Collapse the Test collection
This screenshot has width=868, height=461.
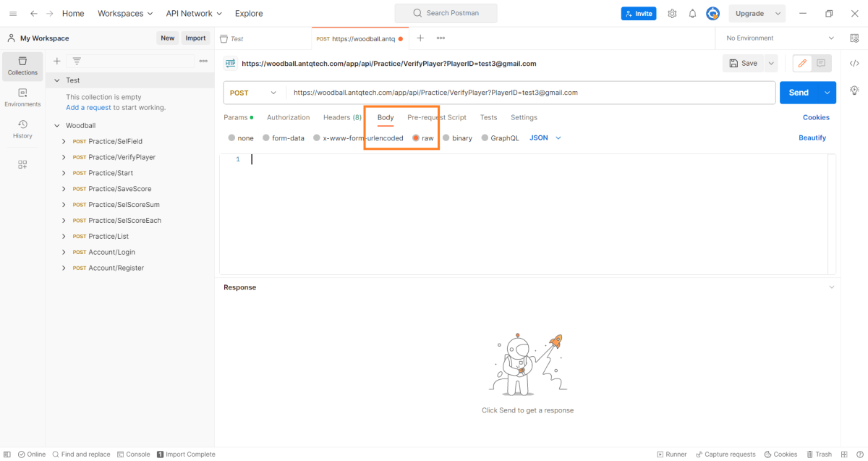(x=56, y=80)
